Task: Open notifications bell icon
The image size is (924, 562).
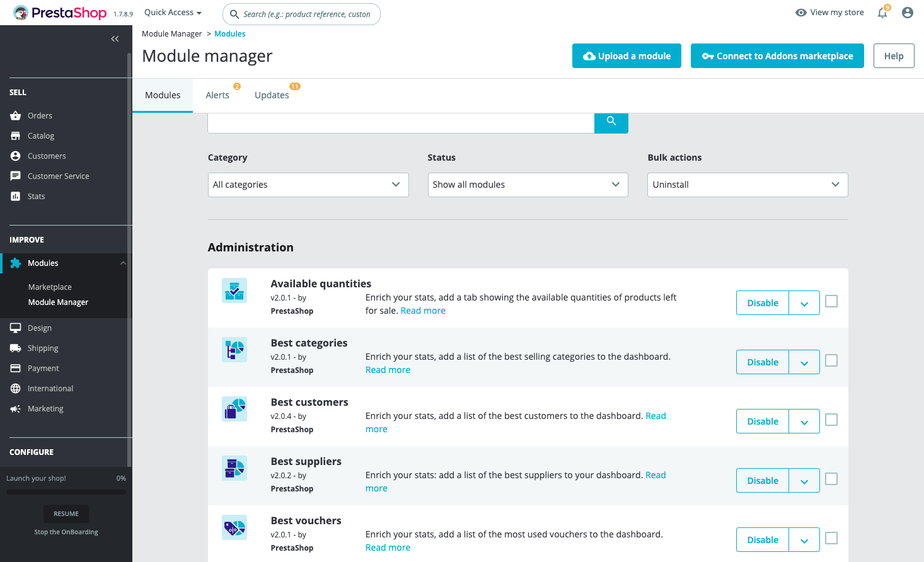Action: [882, 13]
